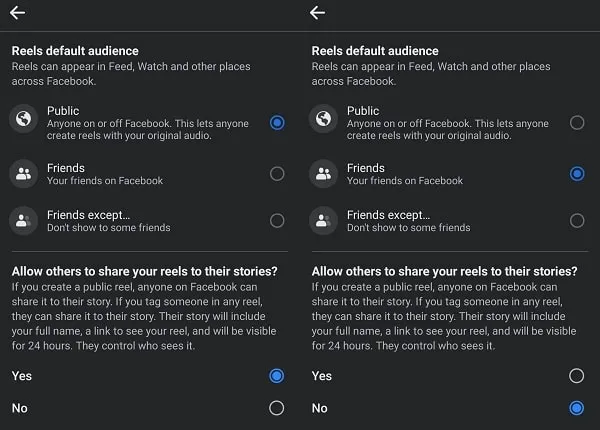The width and height of the screenshot is (600, 430).
Task: Click the No label in right screen
Action: tap(320, 408)
